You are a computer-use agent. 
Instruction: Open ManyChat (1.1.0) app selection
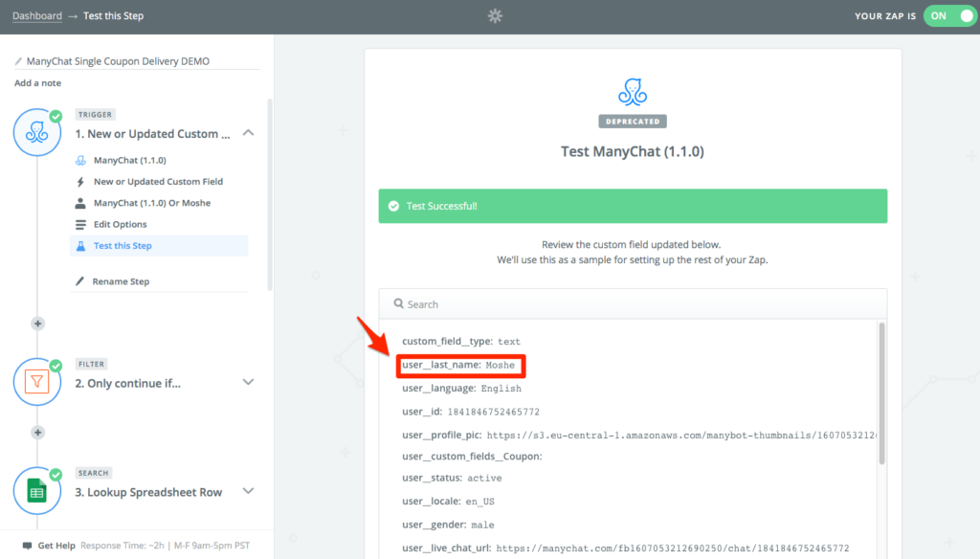[130, 160]
